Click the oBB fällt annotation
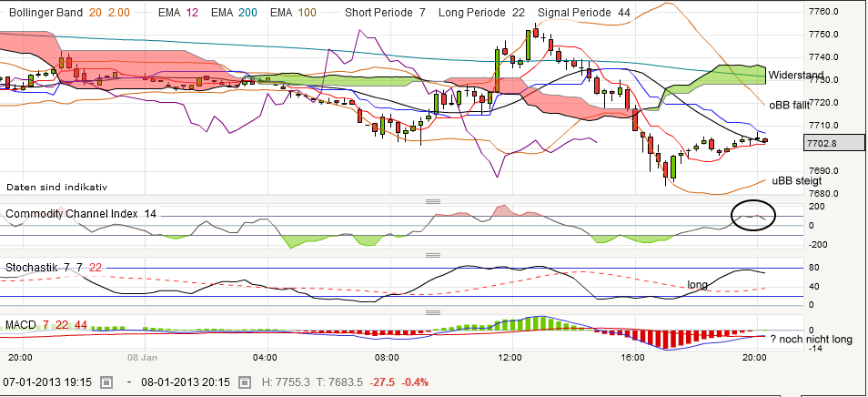868x397 pixels. tap(790, 104)
